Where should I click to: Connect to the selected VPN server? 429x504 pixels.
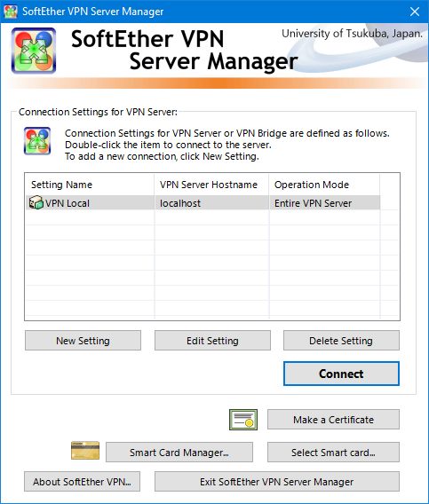[x=341, y=374]
